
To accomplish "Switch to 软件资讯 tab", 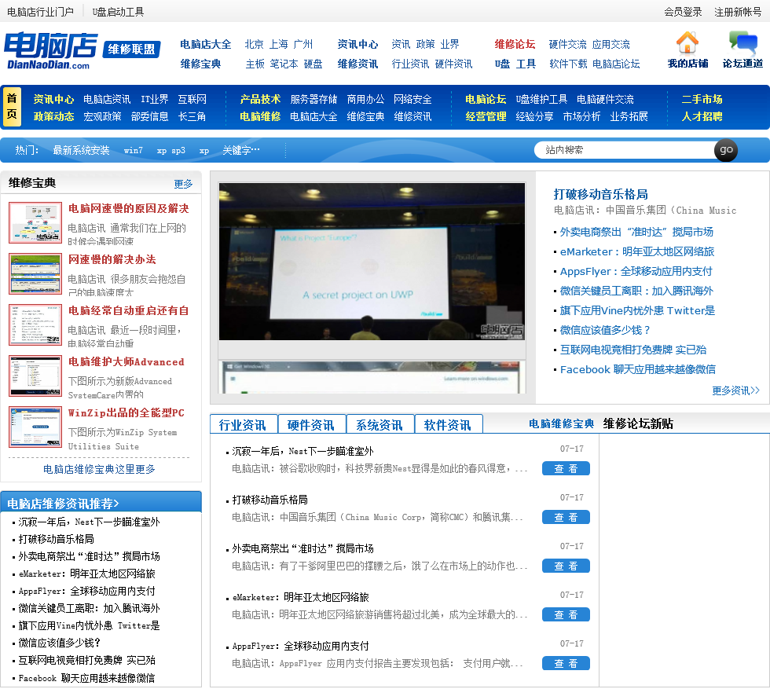I will point(448,424).
